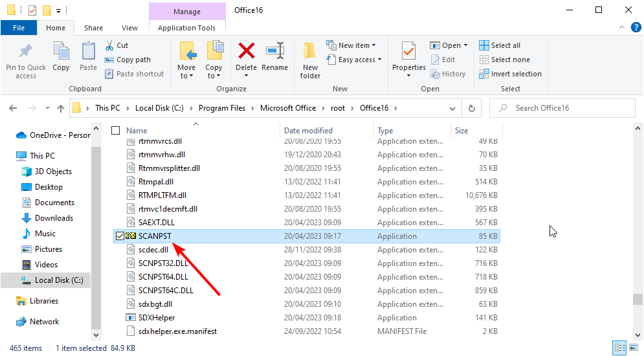Click quick access toolbar properties icon
The width and height of the screenshot is (644, 356).
click(32, 10)
